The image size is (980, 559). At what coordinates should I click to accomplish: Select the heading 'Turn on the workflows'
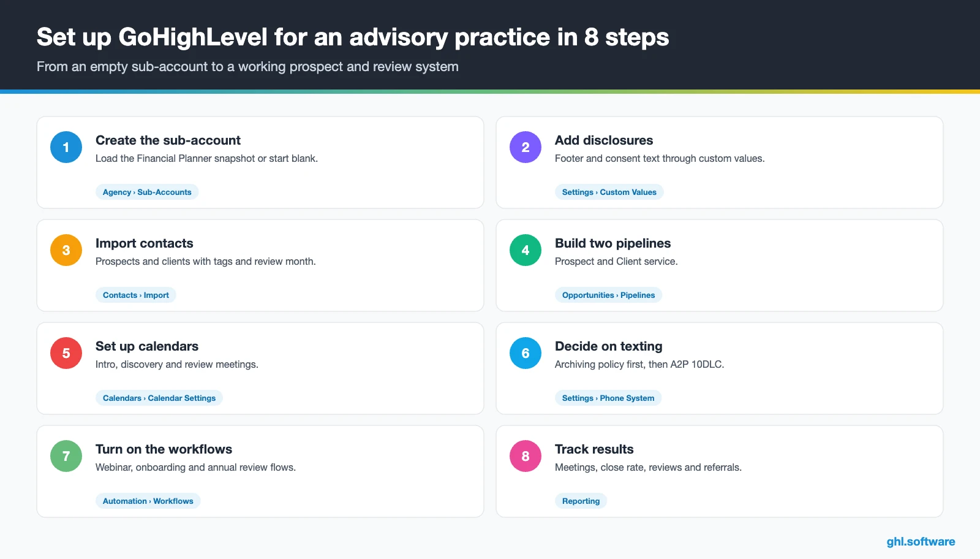(x=164, y=449)
